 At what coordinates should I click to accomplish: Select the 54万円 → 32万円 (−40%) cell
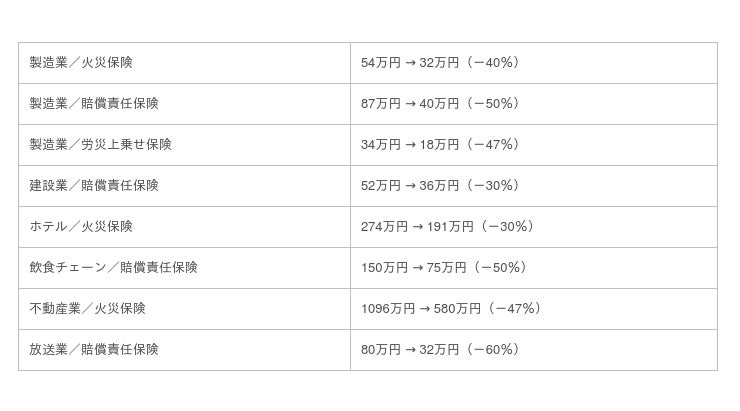[534, 63]
